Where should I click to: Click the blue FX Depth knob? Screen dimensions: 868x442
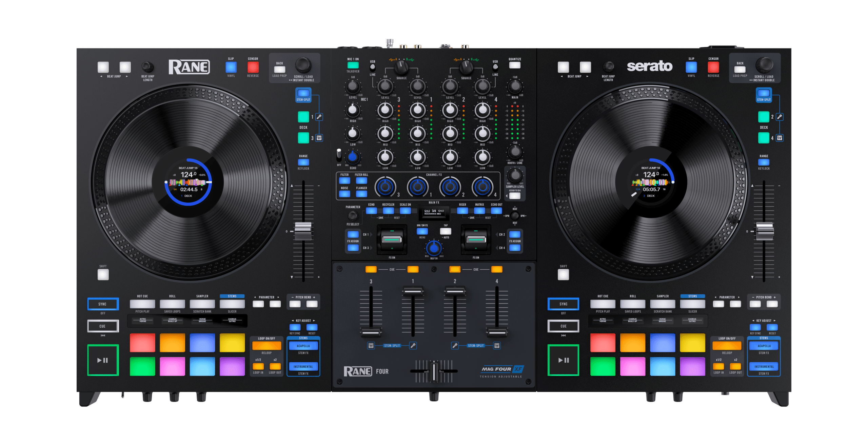(x=434, y=248)
